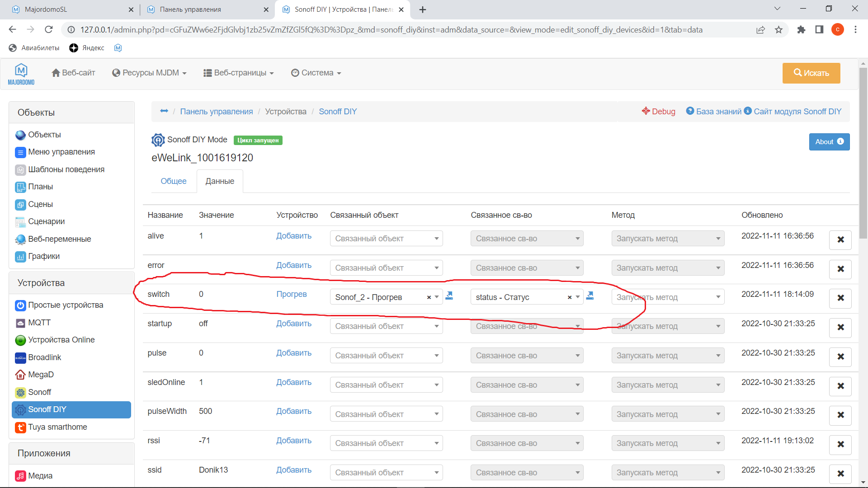Viewport: 868px width, 488px height.
Task: Clear the status - Статус linked property
Action: pos(569,297)
